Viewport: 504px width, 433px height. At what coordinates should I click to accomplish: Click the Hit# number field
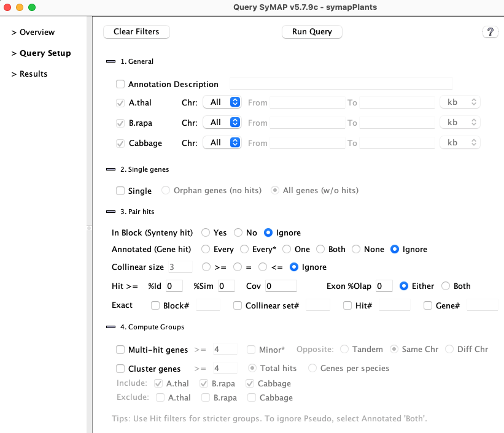(395, 305)
